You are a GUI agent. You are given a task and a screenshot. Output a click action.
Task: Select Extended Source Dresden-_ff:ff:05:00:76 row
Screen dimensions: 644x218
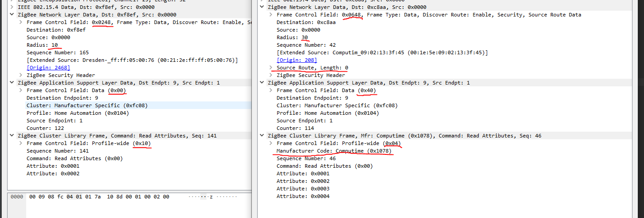(x=132, y=60)
